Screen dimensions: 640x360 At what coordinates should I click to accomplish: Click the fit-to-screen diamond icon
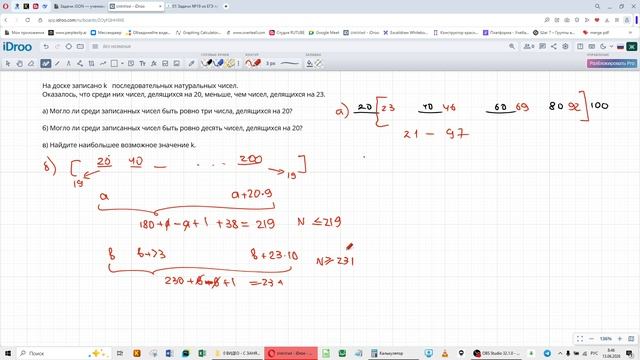[69, 47]
